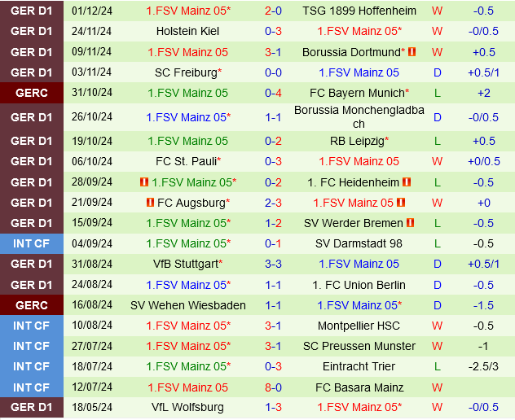Select GER D1 label on VfL Wolfsburg row

coord(31,408)
